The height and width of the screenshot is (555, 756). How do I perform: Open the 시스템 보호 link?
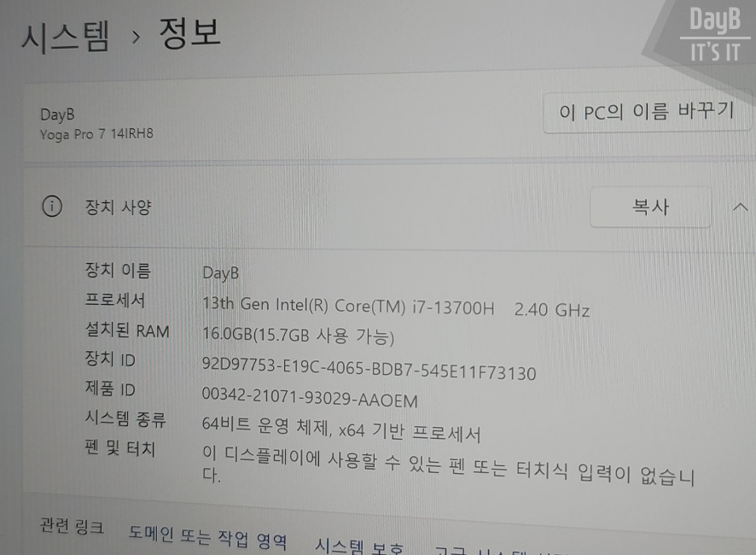click(358, 546)
